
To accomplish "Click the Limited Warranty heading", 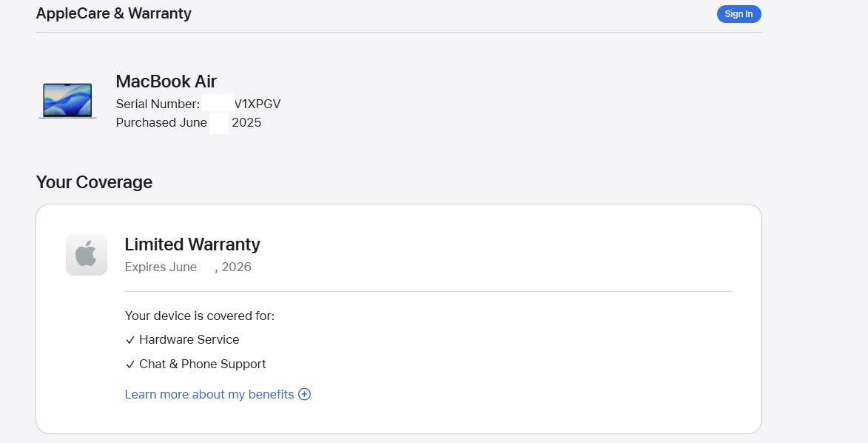I will coord(192,244).
